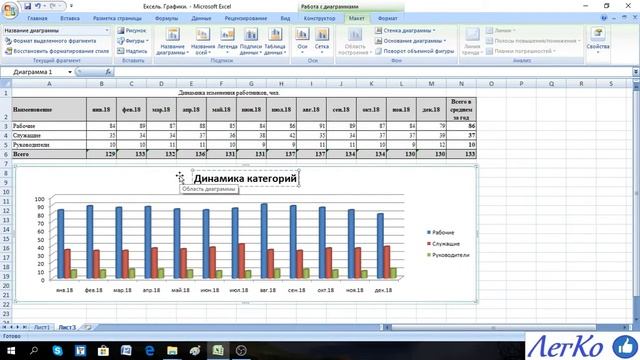Open the Название диаграммы chart title options
Image resolution: width=640 pixels, height=360 pixels.
click(x=172, y=42)
